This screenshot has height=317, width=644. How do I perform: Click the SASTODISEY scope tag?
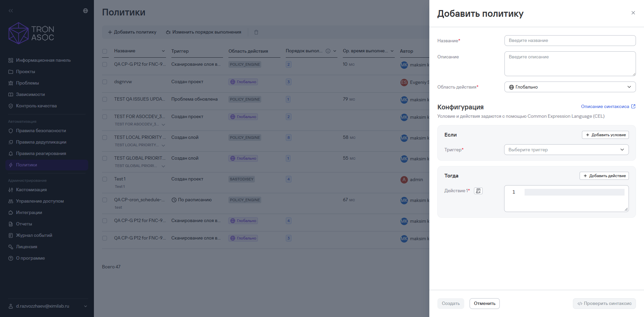tap(241, 179)
